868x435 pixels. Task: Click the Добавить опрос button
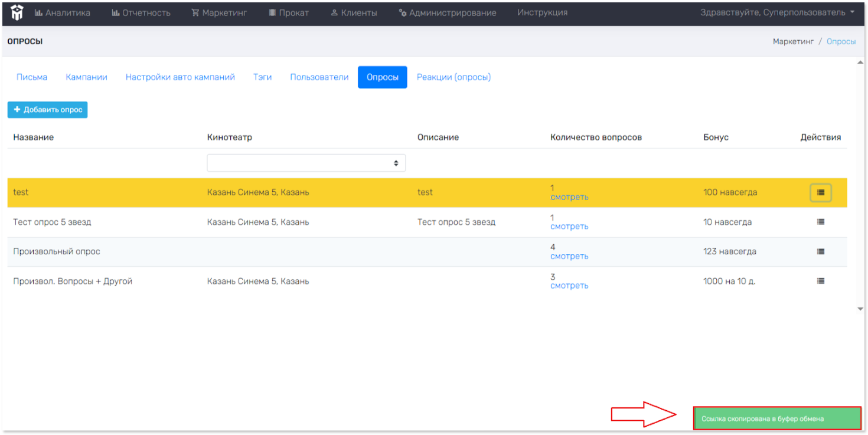48,110
